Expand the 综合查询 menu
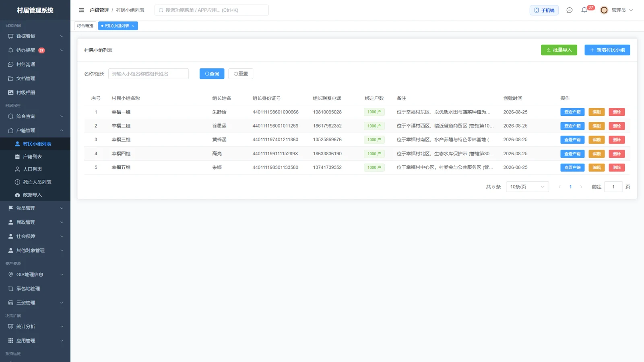This screenshot has width=644, height=362. click(x=35, y=116)
